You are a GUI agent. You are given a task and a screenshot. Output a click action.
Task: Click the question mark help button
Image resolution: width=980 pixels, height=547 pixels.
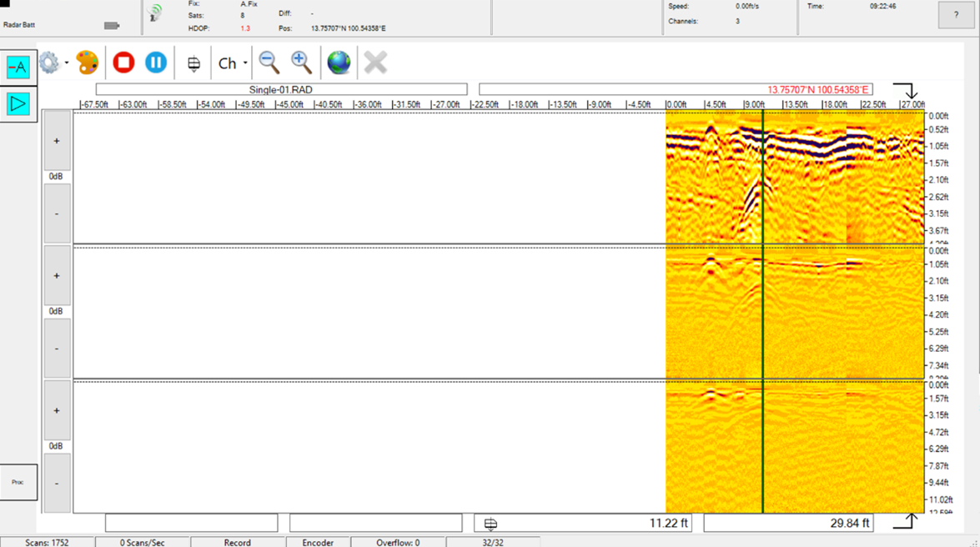(x=956, y=15)
